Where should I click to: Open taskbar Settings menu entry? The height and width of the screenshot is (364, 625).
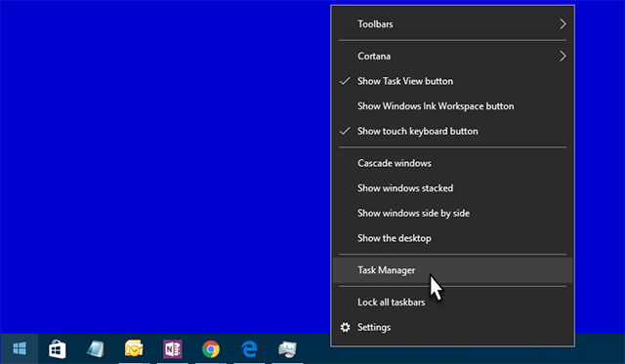pyautogui.click(x=452, y=327)
